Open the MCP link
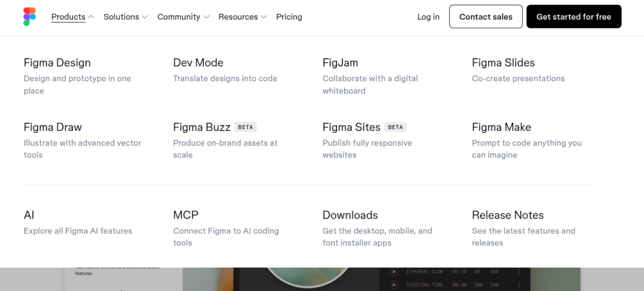Screen dimensions: 644x291 pyautogui.click(x=186, y=215)
